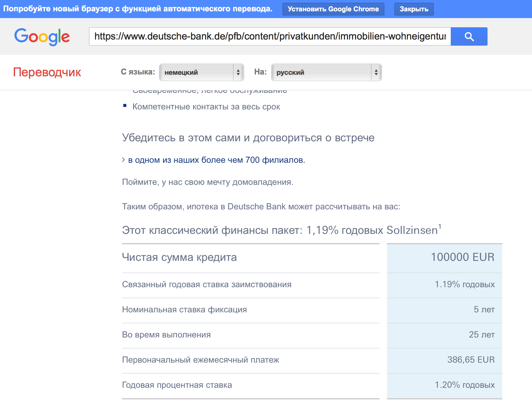Click value 25 лет
532x404 pixels.
pyautogui.click(x=482, y=335)
